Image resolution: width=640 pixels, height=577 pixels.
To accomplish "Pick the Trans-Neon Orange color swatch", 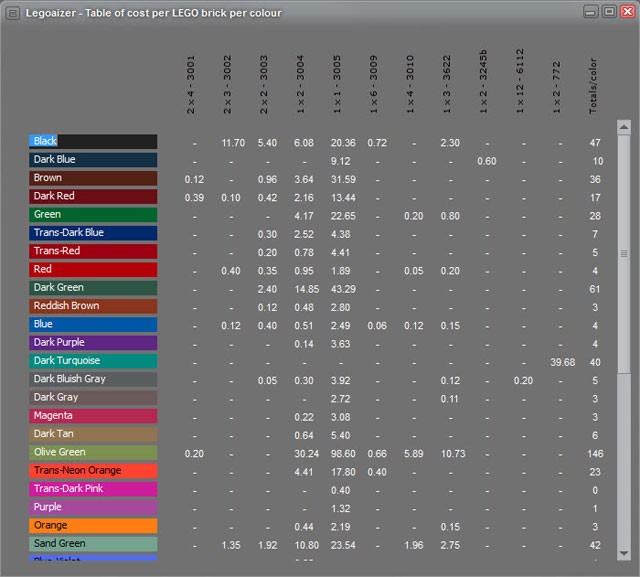I will (x=92, y=471).
